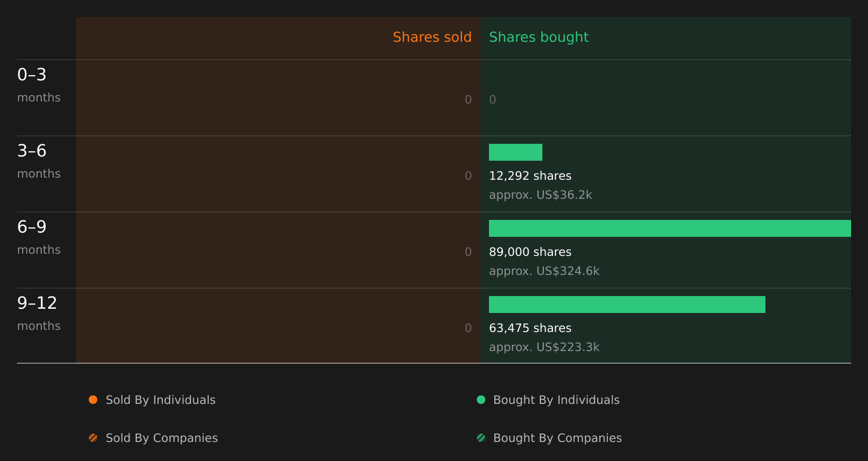Toggle the Bought By Companies legend label
Image resolution: width=868 pixels, height=461 pixels.
click(557, 438)
